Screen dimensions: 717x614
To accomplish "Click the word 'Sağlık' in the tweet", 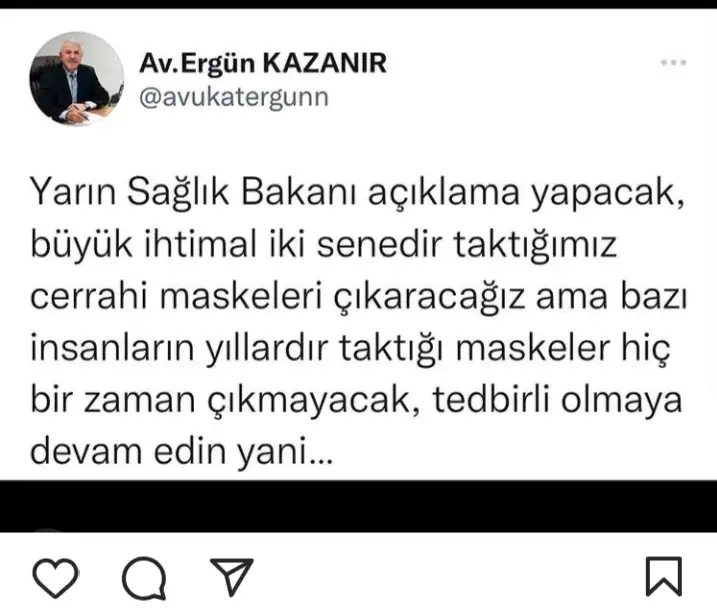I will tap(177, 193).
